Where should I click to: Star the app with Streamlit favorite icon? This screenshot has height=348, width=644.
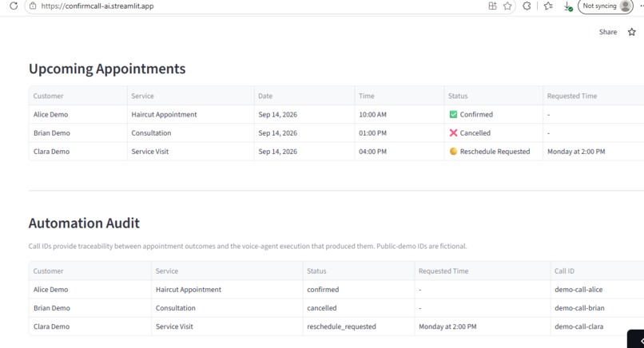pos(632,32)
